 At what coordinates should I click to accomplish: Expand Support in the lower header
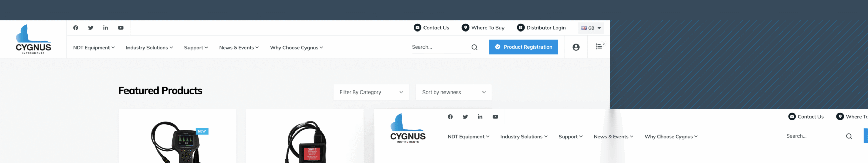tap(571, 137)
